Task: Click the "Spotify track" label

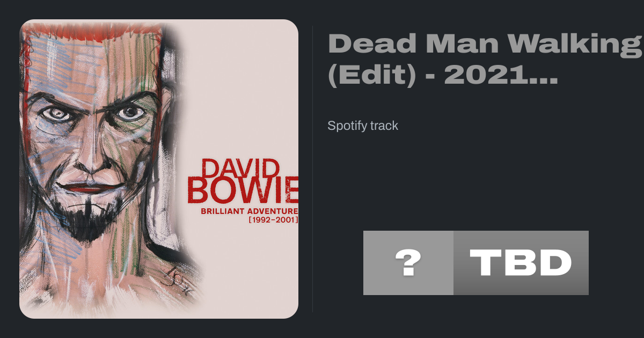Action: coord(363,126)
